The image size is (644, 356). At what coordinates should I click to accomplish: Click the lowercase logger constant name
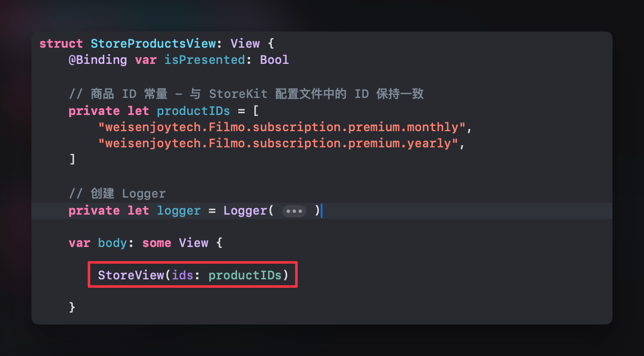pos(179,211)
